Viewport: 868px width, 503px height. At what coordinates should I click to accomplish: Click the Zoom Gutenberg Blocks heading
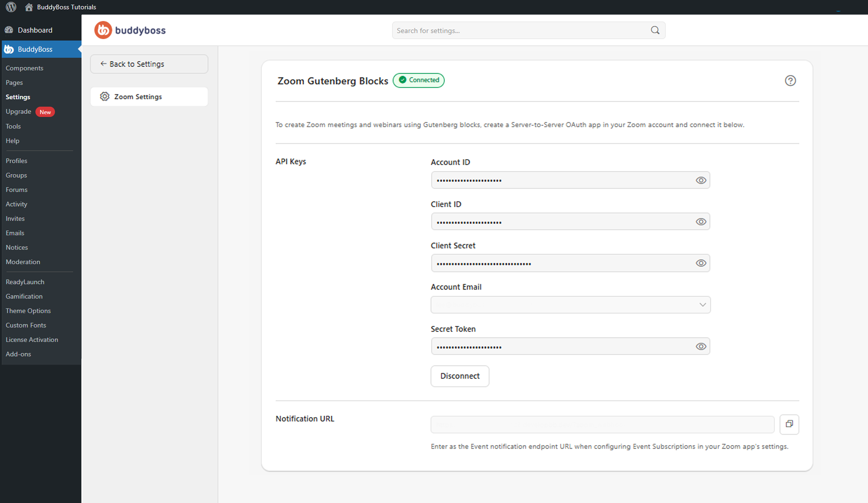pyautogui.click(x=333, y=81)
